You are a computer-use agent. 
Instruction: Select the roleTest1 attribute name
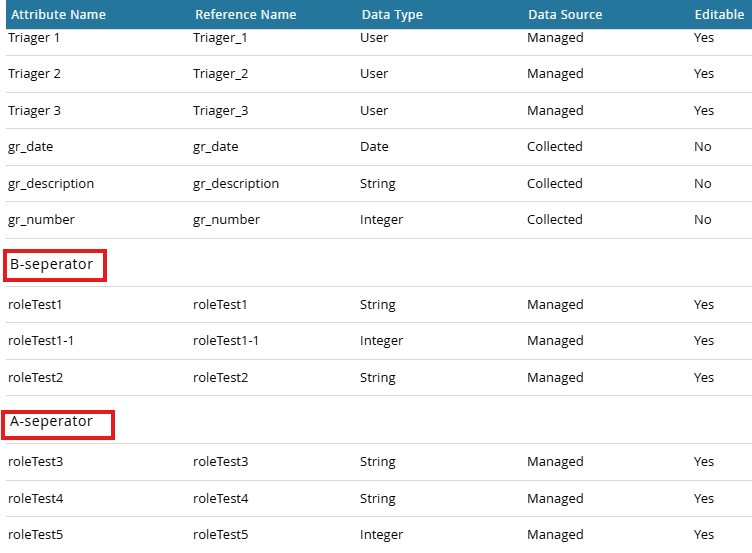tap(35, 305)
